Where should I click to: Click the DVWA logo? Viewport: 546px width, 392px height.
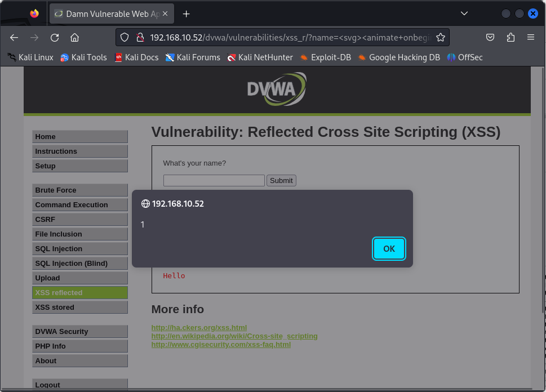click(x=277, y=89)
